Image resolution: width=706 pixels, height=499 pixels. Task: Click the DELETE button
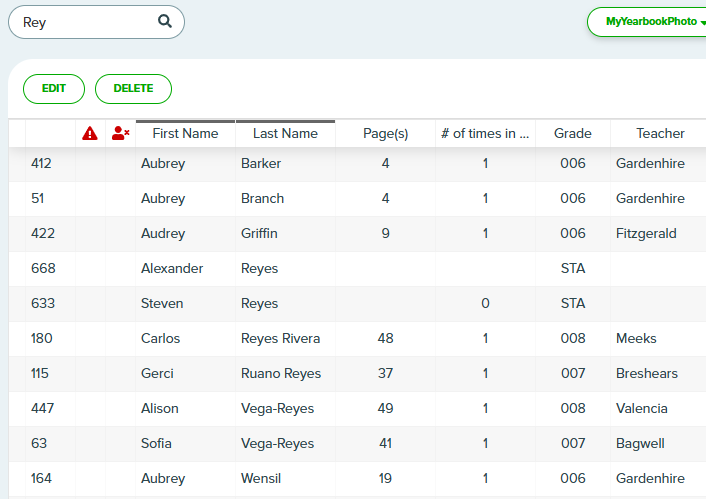click(x=133, y=89)
